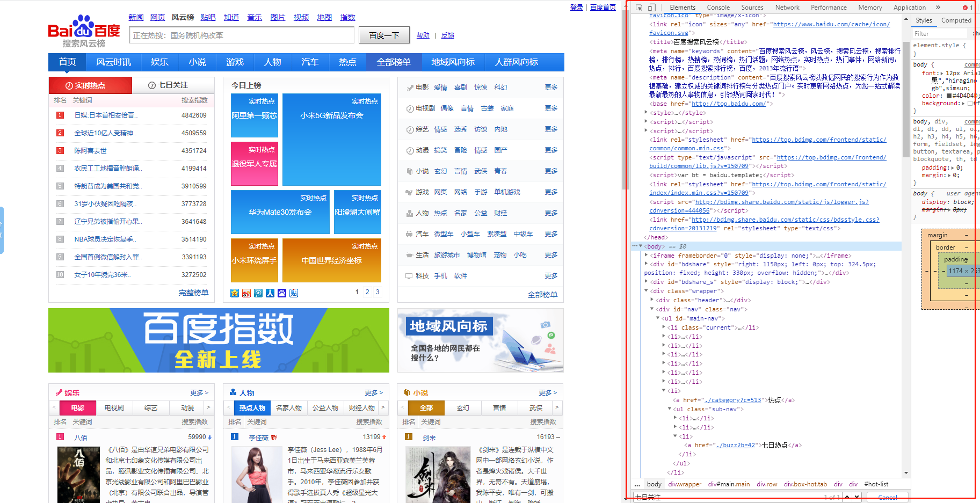The height and width of the screenshot is (503, 980).
Task: Open the 登录 link at top
Action: [x=577, y=8]
